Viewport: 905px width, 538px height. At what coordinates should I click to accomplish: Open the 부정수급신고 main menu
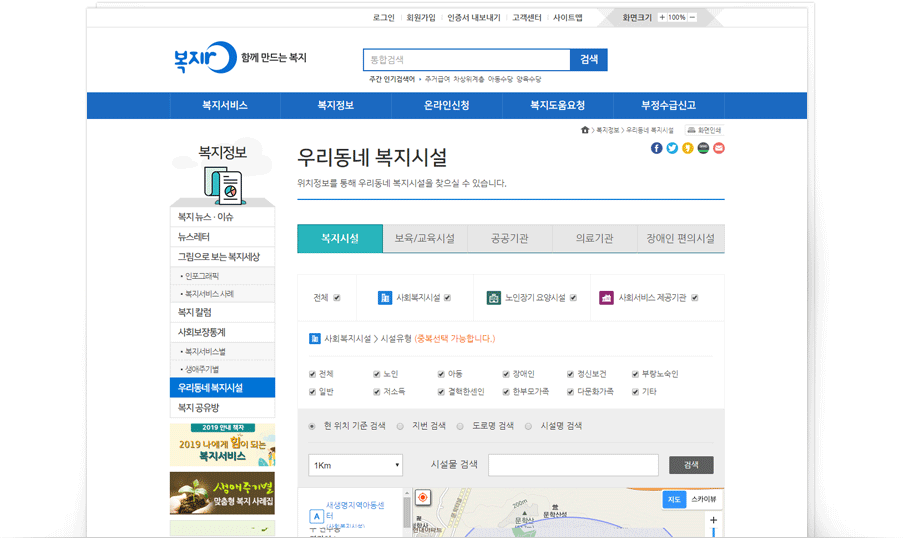click(x=668, y=106)
